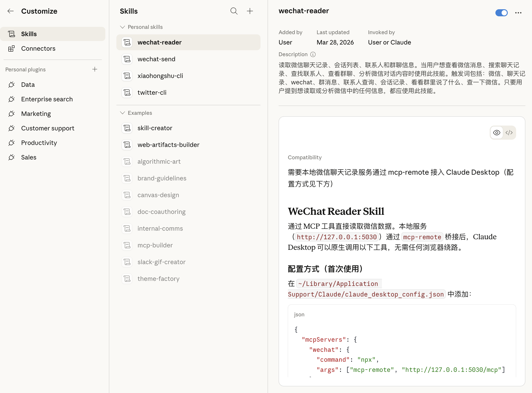Select the wechat-send skill
Viewport: 532px width, 393px height.
(188, 59)
